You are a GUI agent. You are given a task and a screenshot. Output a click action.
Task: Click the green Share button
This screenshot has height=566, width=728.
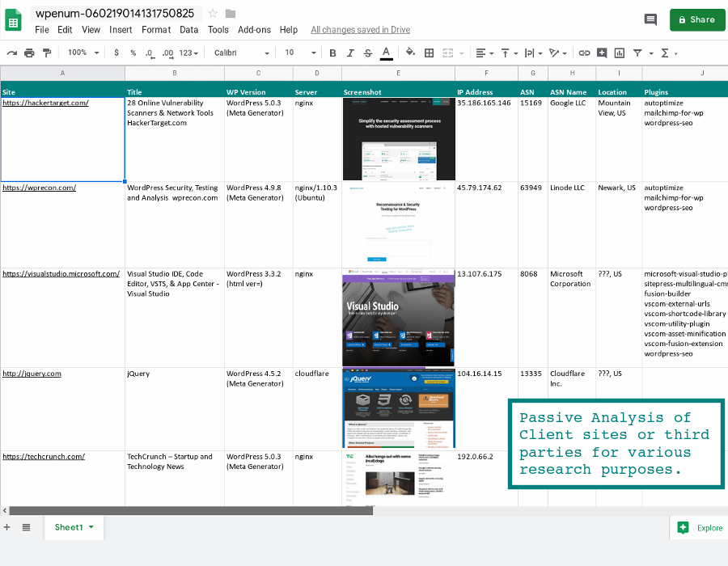(x=697, y=20)
